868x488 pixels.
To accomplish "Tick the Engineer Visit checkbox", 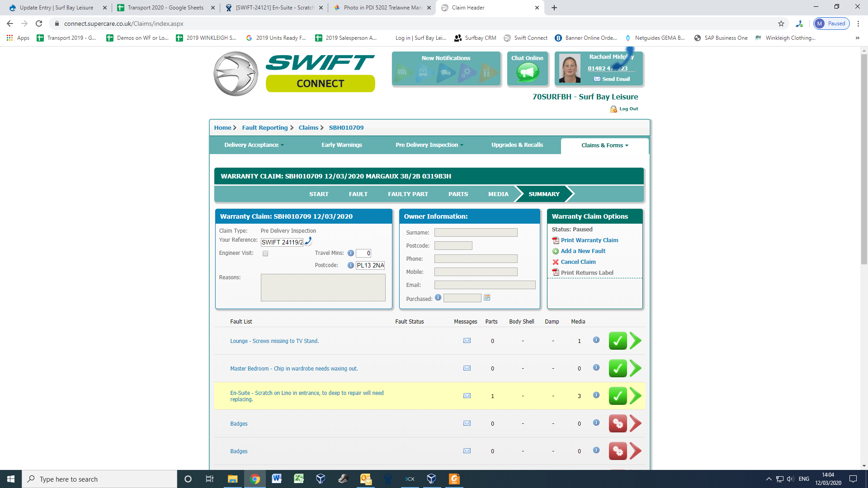I will click(265, 253).
